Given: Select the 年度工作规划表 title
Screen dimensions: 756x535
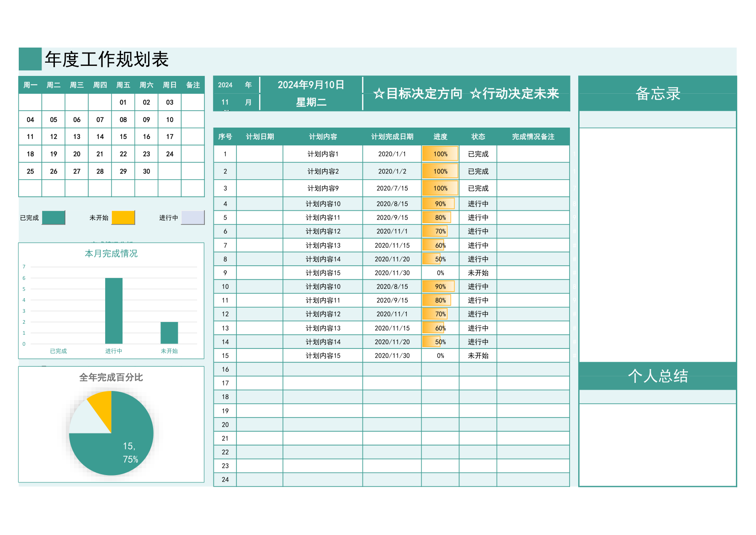Looking at the screenshot, I should (107, 59).
